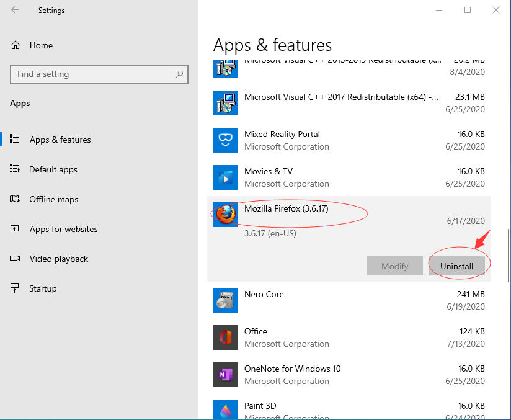Click the 241 MB size of Nero Core
The image size is (511, 420).
pos(471,294)
